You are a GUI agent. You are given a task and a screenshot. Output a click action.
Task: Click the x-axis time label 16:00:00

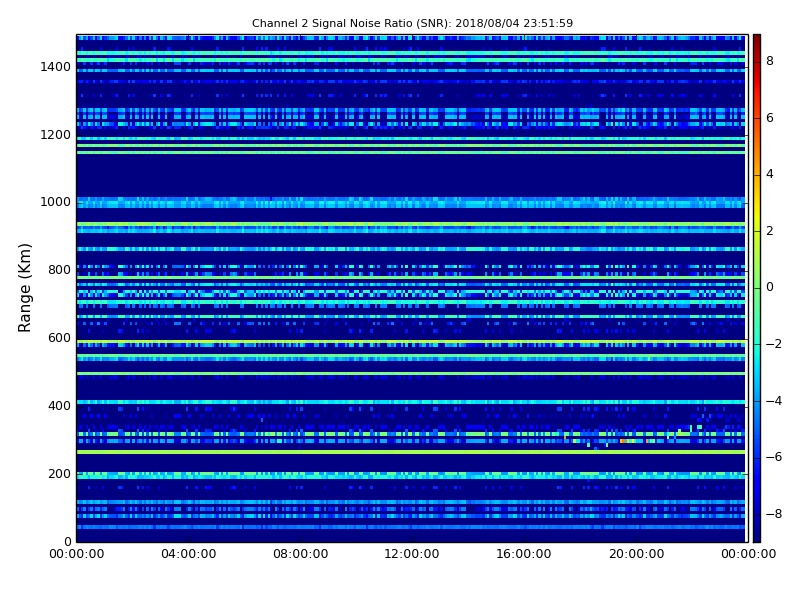coord(524,554)
